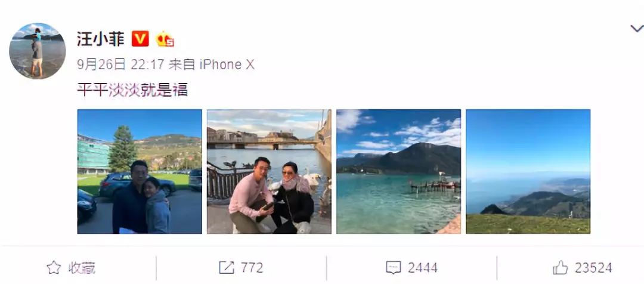Open second photo with swans at river
The image size is (644, 284).
[269, 171]
